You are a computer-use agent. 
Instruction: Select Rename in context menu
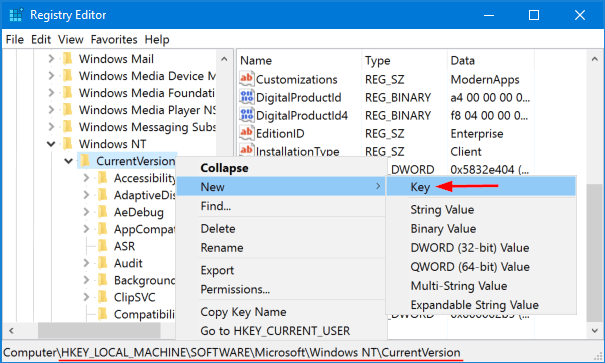(281, 248)
